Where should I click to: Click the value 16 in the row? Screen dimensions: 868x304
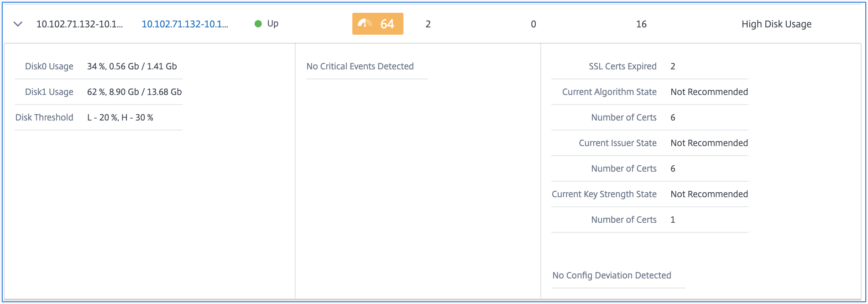click(x=641, y=24)
